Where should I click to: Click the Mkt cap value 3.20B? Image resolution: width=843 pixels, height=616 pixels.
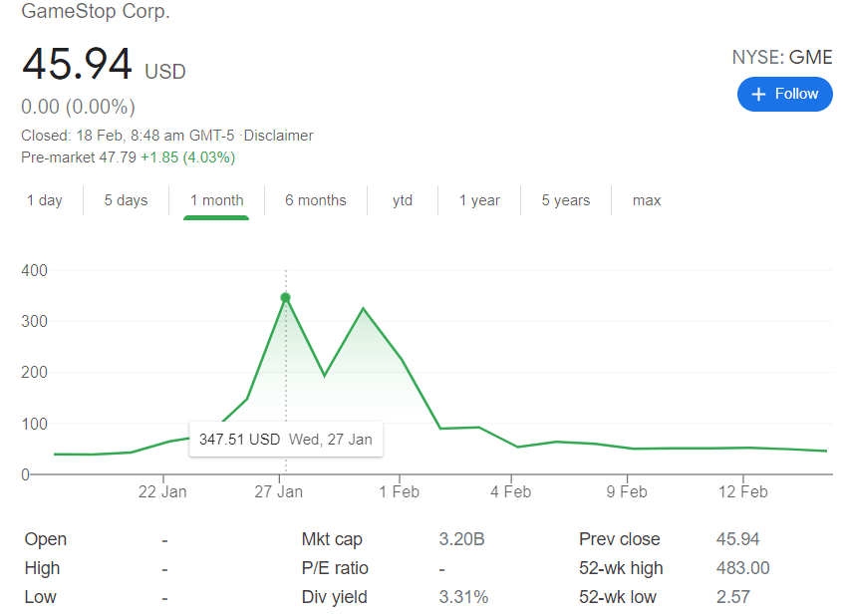click(461, 539)
